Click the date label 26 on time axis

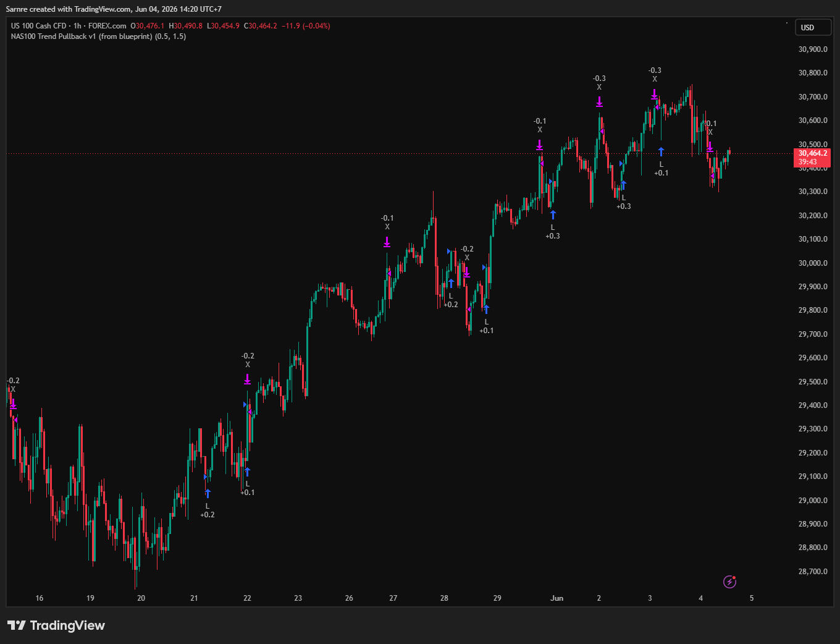pos(349,598)
